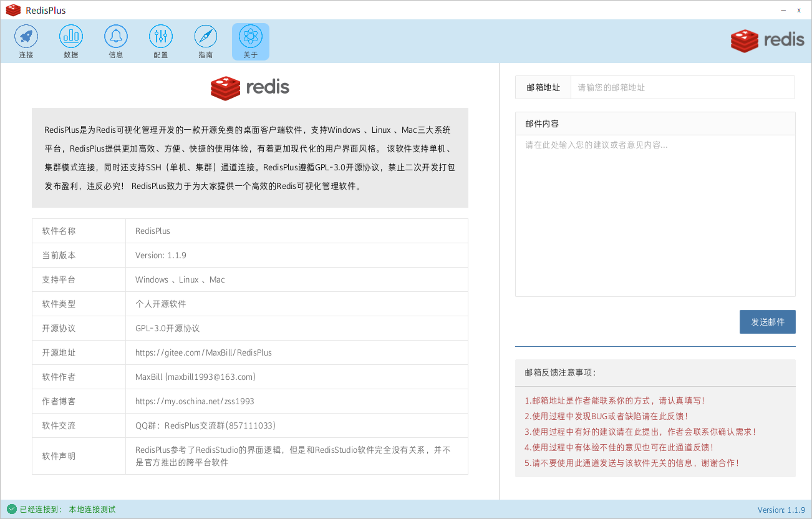Click the 作者博客 row label
The image size is (812, 519).
tap(59, 401)
